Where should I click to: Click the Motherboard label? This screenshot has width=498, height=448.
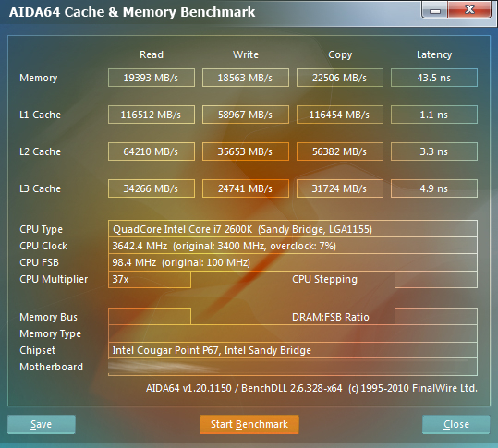pos(51,367)
